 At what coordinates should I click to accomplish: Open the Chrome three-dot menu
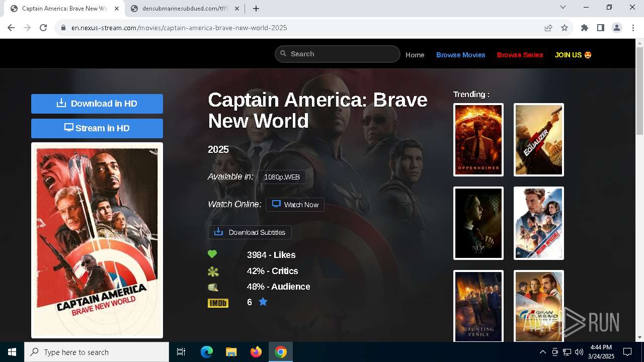633,28
